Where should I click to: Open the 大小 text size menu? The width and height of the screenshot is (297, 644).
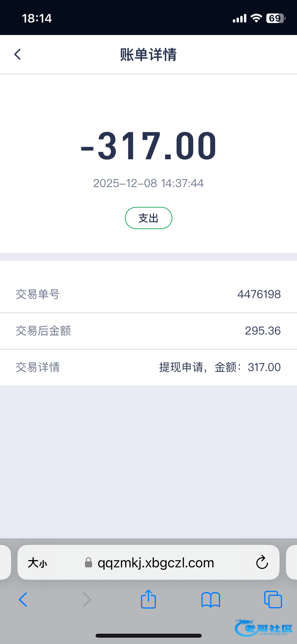[37, 563]
